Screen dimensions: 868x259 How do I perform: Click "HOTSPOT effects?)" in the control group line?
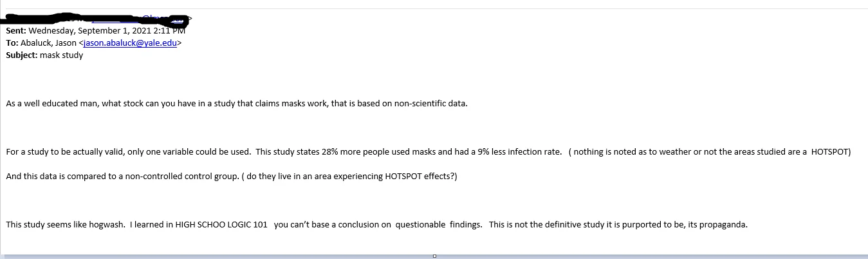(x=421, y=177)
